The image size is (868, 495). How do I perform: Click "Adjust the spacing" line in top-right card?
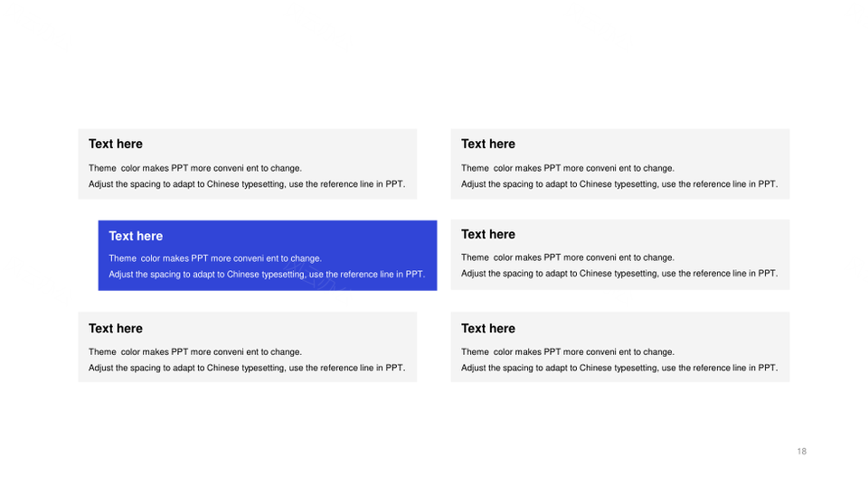(619, 184)
